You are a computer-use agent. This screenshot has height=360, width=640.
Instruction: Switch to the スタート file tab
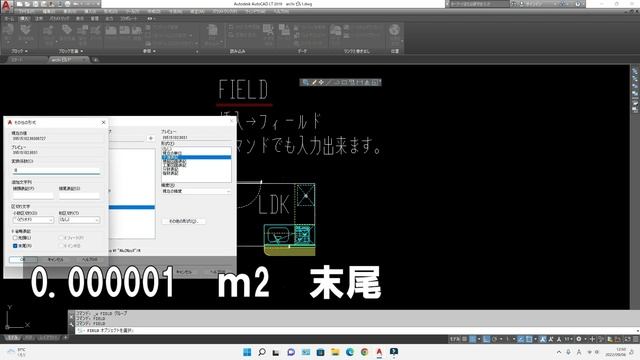(17, 60)
